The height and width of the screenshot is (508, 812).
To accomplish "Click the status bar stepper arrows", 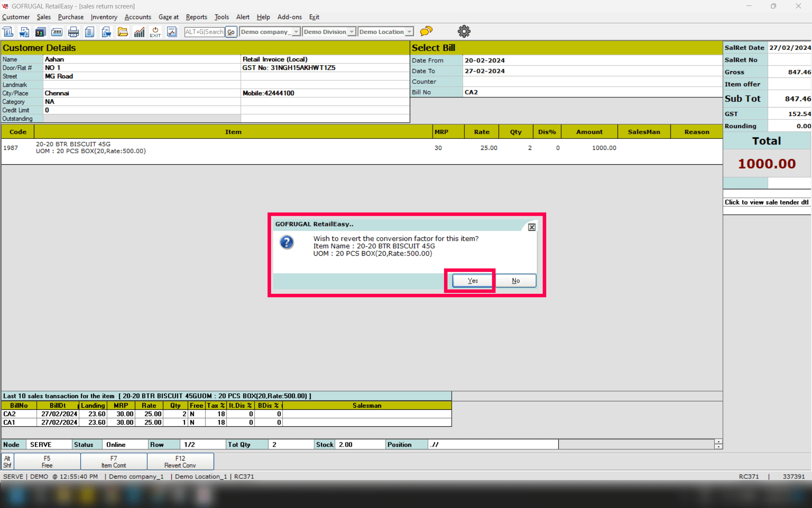I will 718,444.
